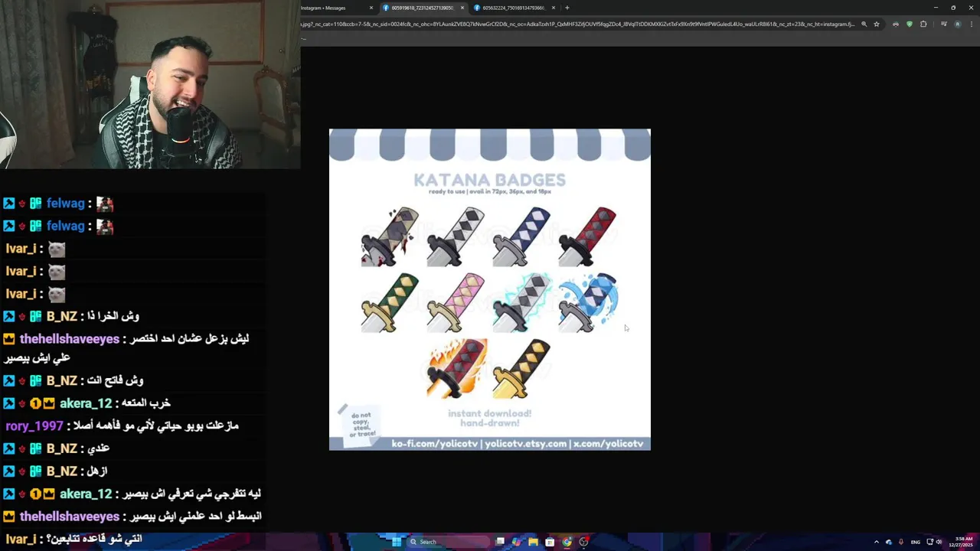Viewport: 980px width, 551px height.
Task: Close the 605632224 image tab
Action: tap(552, 8)
